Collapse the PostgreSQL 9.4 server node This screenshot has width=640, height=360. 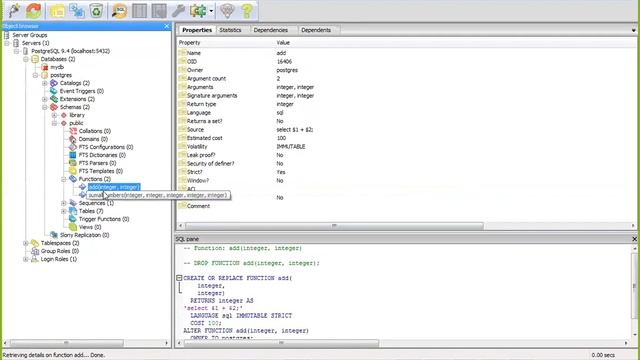tap(16, 51)
